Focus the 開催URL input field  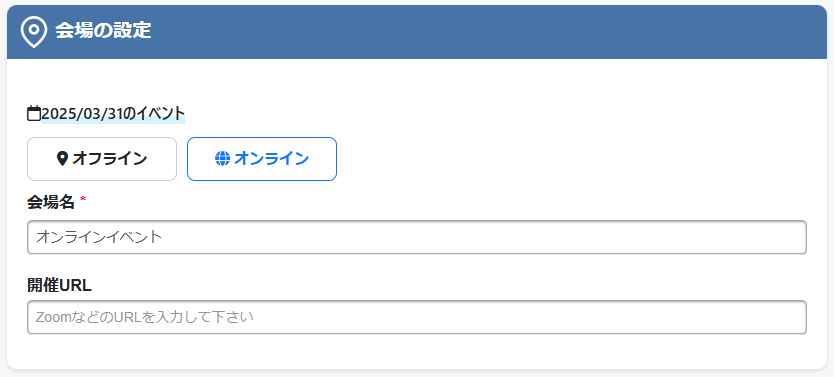417,317
